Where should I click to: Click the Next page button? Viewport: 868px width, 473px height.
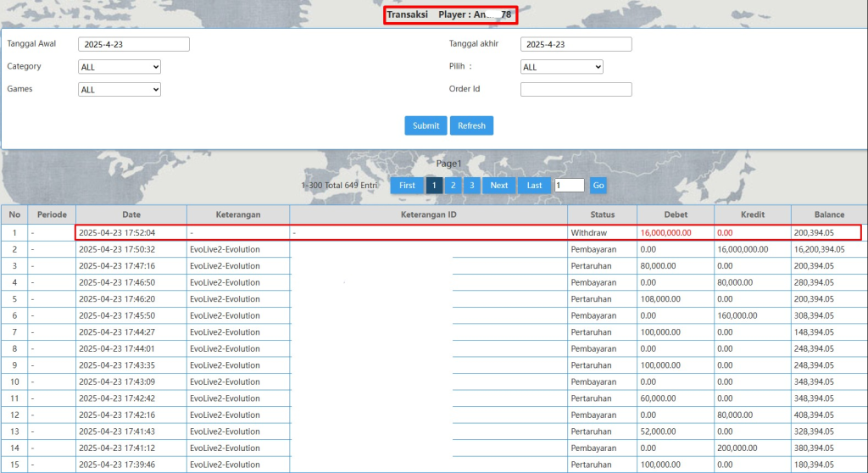click(498, 186)
